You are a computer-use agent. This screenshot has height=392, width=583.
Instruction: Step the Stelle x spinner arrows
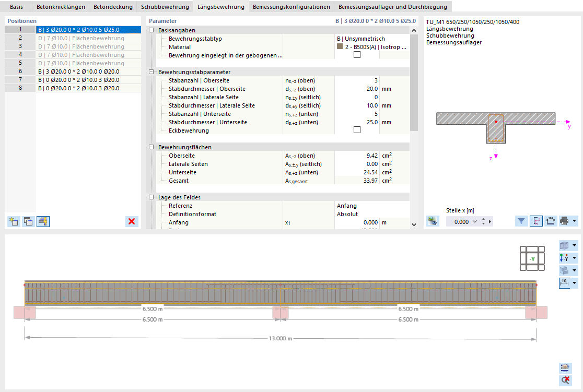(x=483, y=221)
